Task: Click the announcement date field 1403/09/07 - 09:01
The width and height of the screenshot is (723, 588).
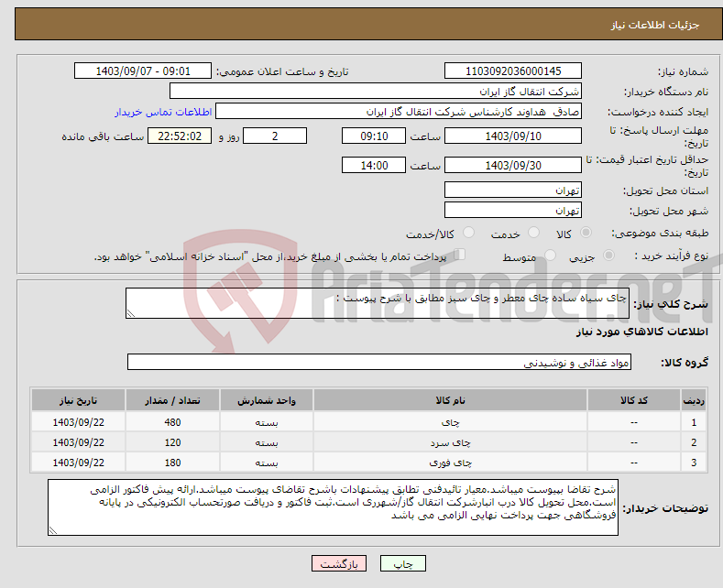Action: tap(142, 71)
